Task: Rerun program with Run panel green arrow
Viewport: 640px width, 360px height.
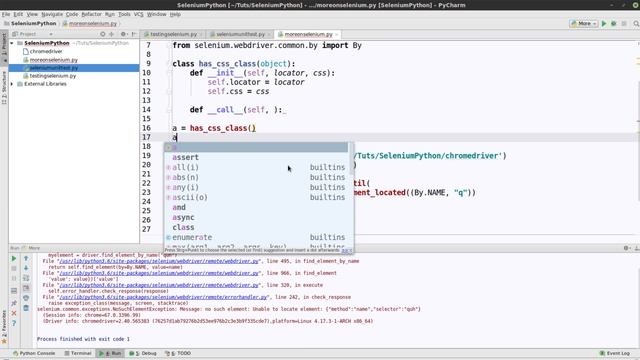Action: [x=13, y=258]
